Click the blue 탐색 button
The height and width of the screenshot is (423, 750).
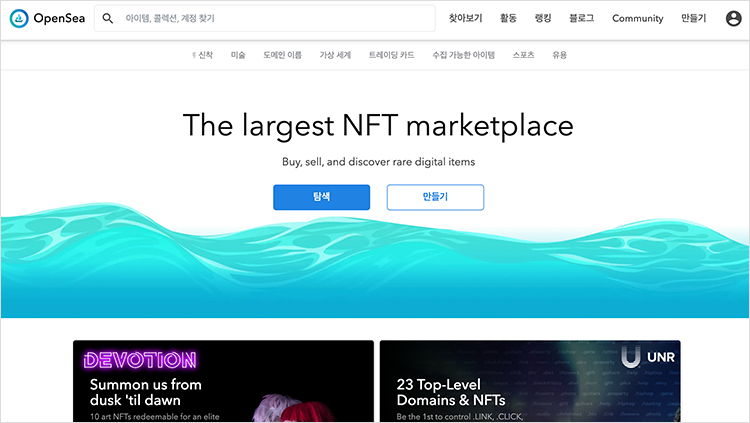(321, 197)
